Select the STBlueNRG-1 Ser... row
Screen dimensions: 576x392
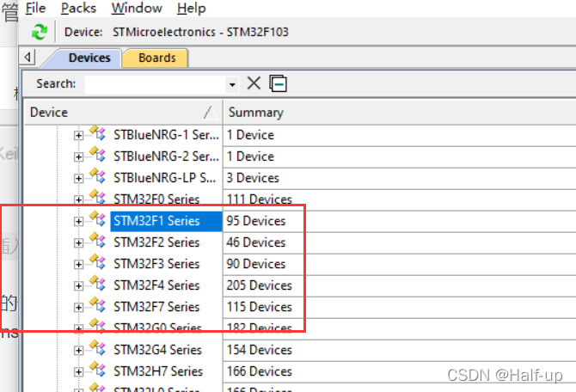pos(166,135)
